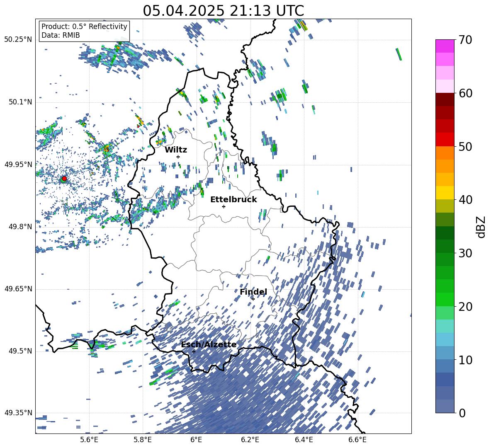The width and height of the screenshot is (491, 448).
Task: Click the Ettelbruck station cross marker
Action: point(224,206)
